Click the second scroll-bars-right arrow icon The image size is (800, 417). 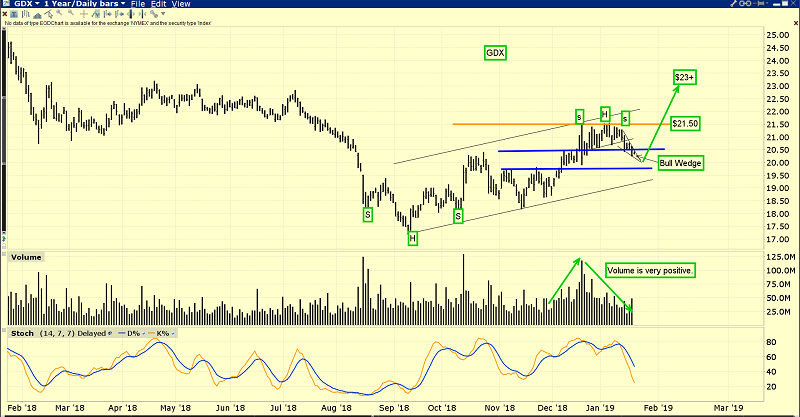[119, 14]
